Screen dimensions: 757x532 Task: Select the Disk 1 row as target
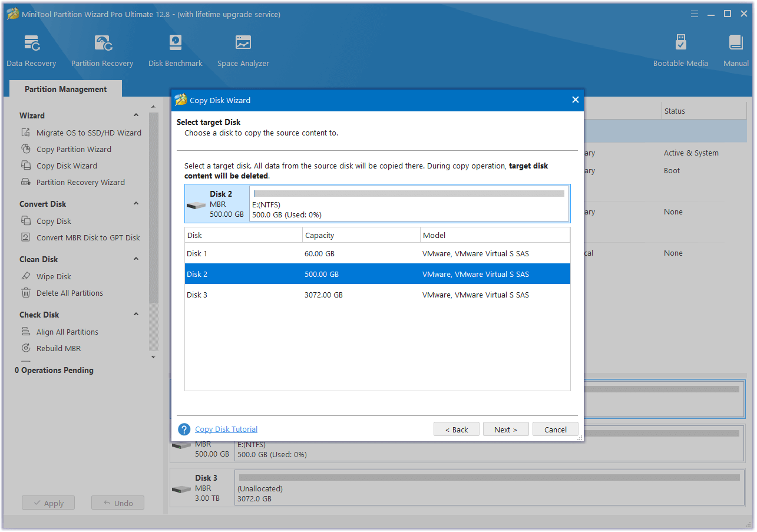pos(378,253)
